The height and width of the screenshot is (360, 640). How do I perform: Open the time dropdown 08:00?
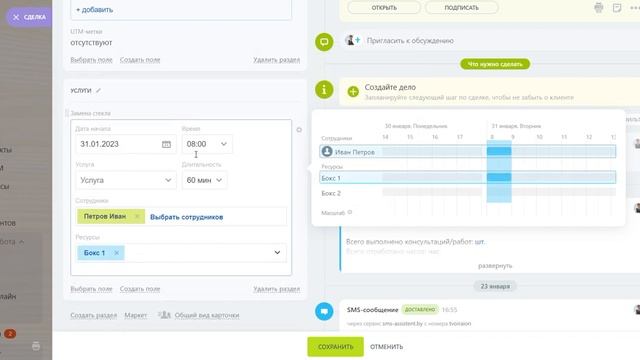pyautogui.click(x=207, y=144)
